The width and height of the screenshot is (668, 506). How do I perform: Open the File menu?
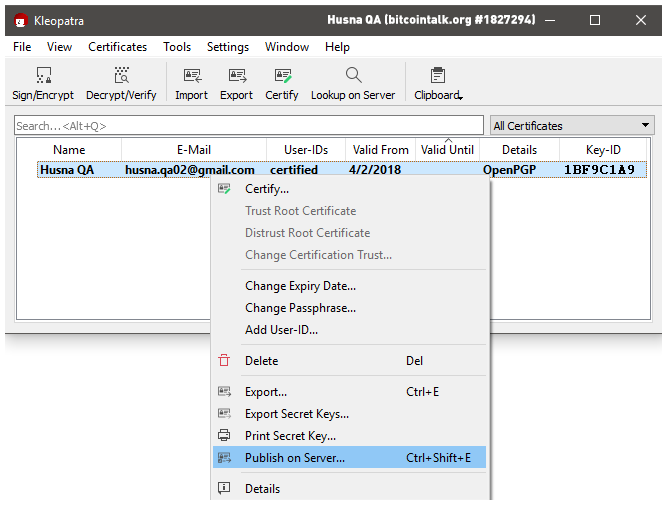click(x=22, y=47)
